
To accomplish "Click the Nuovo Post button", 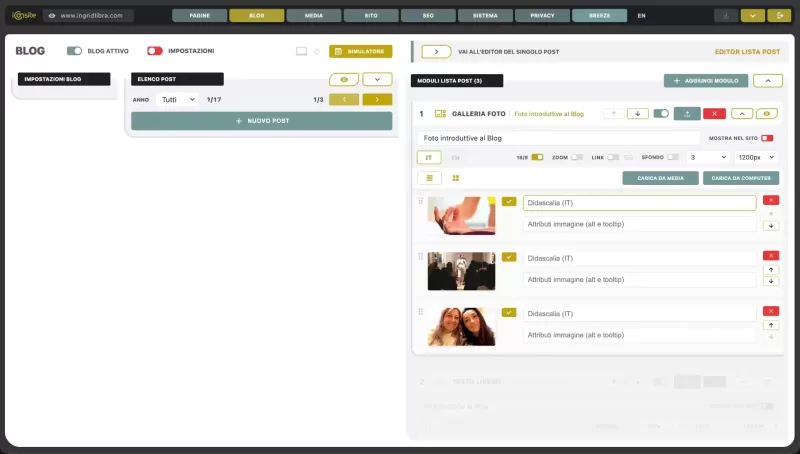I will click(x=262, y=121).
